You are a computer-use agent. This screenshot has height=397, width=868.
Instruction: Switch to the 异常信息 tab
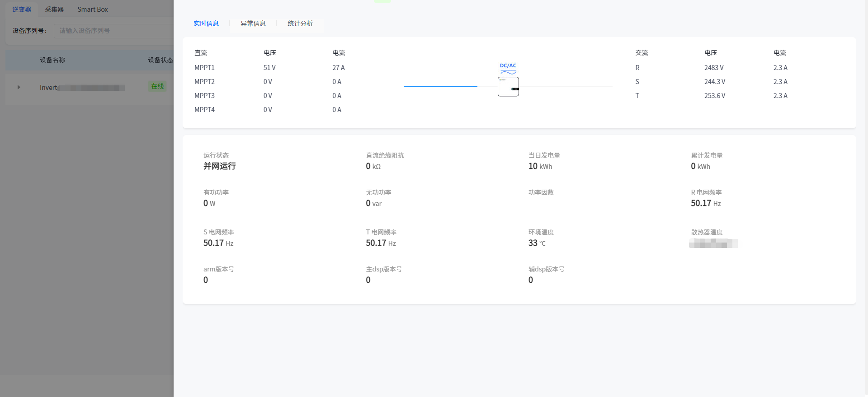[x=253, y=23]
